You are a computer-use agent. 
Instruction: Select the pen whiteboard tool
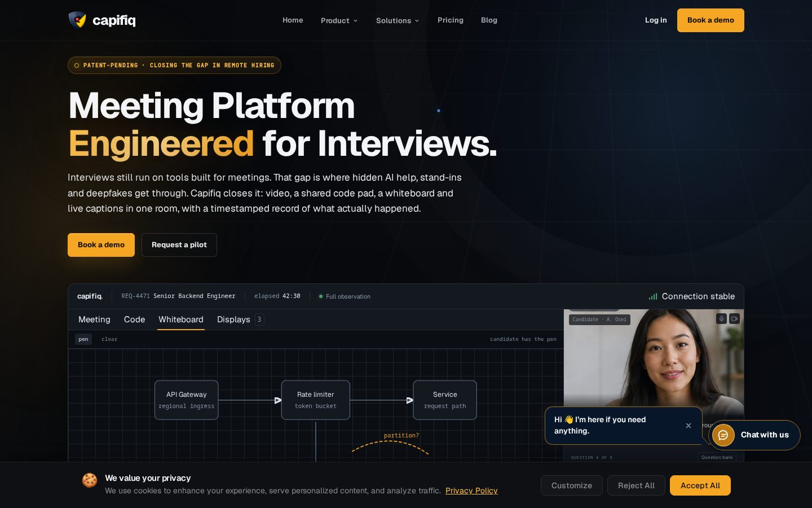(x=83, y=339)
